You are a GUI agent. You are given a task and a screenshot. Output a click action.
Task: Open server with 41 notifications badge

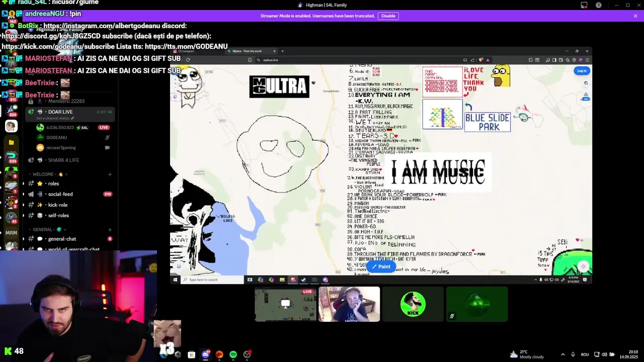(x=11, y=218)
